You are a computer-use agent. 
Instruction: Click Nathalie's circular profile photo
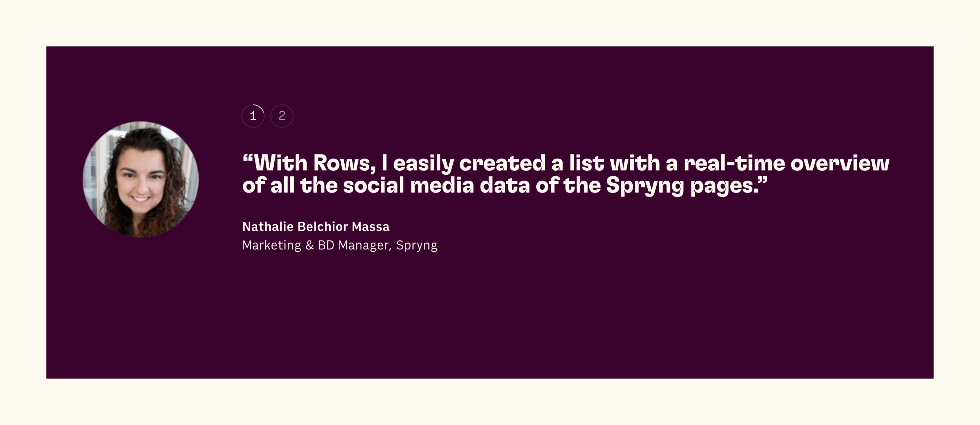pyautogui.click(x=141, y=179)
